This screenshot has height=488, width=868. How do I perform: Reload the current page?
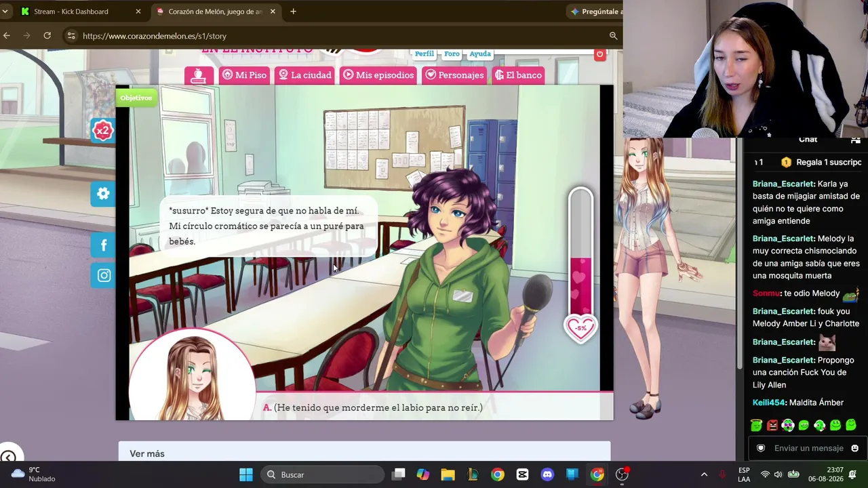[x=47, y=35]
